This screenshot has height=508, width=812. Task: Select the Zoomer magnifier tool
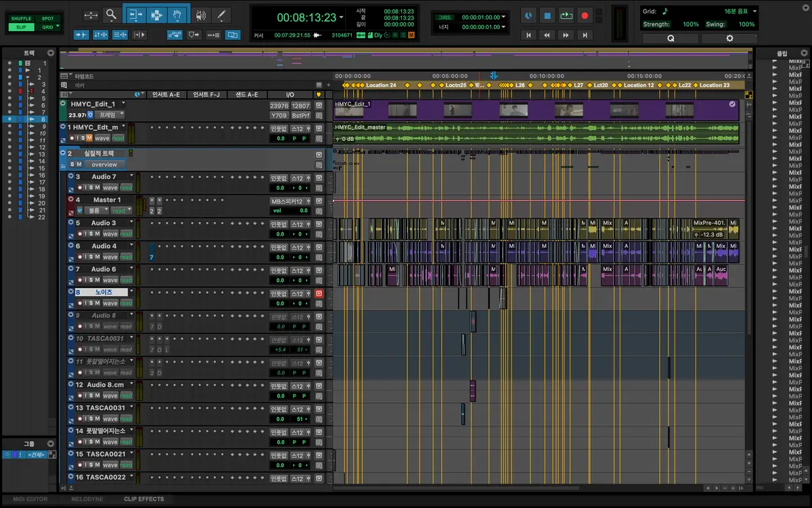point(111,14)
